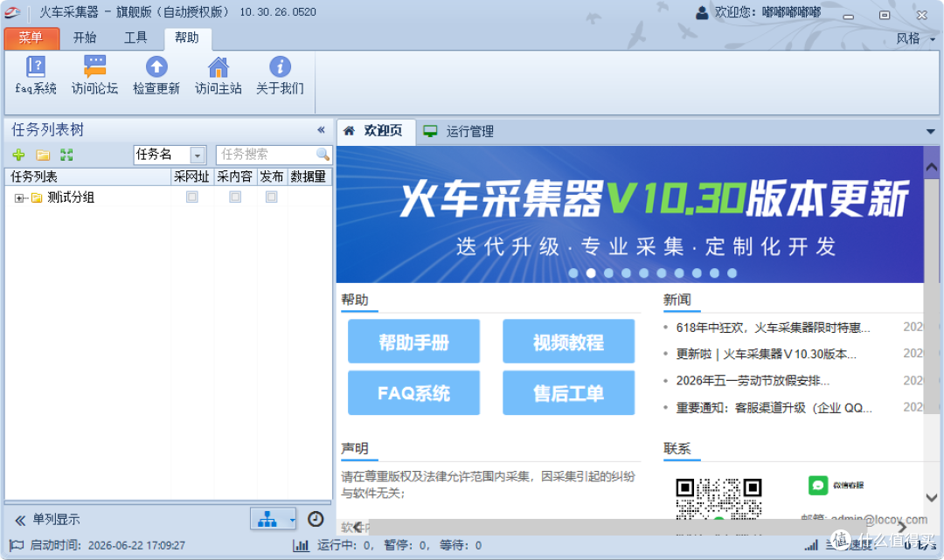Click the 采网址 column header
The width and height of the screenshot is (944, 560).
pyautogui.click(x=192, y=176)
